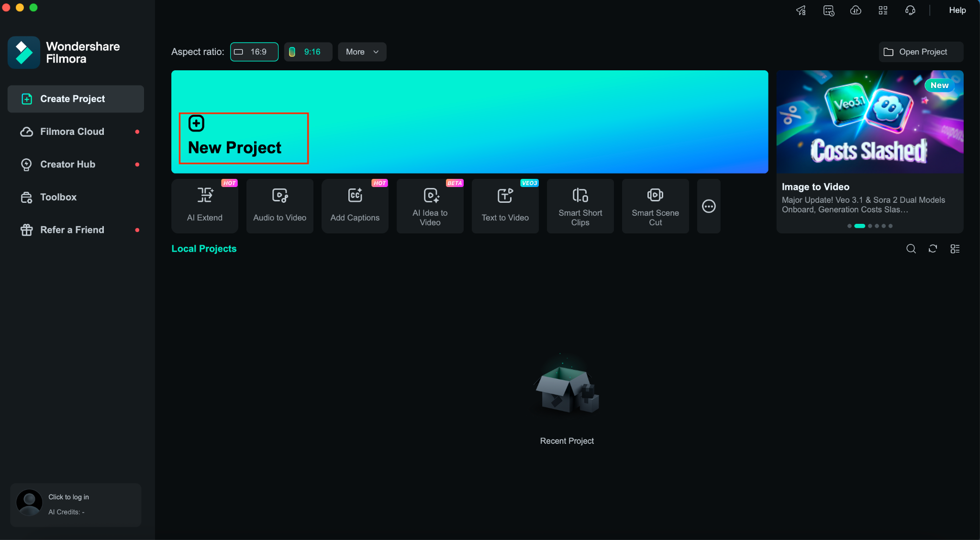Open the AI Idea to Video tool

point(430,206)
